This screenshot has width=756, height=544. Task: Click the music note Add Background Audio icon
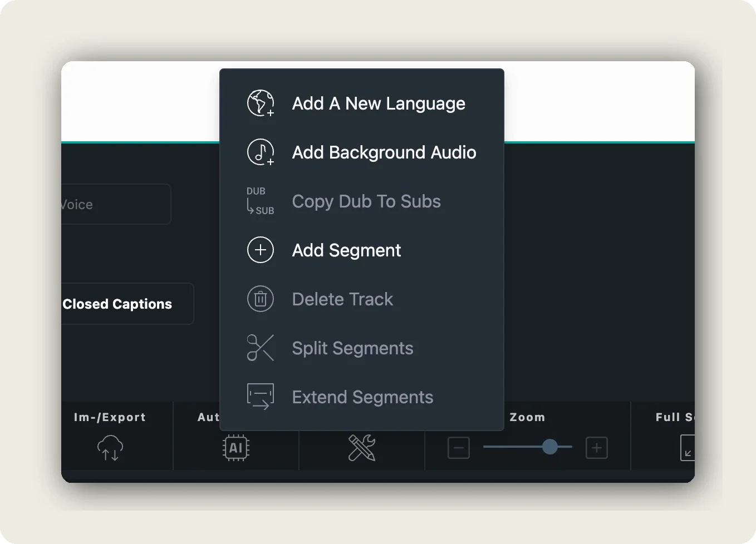point(261,152)
